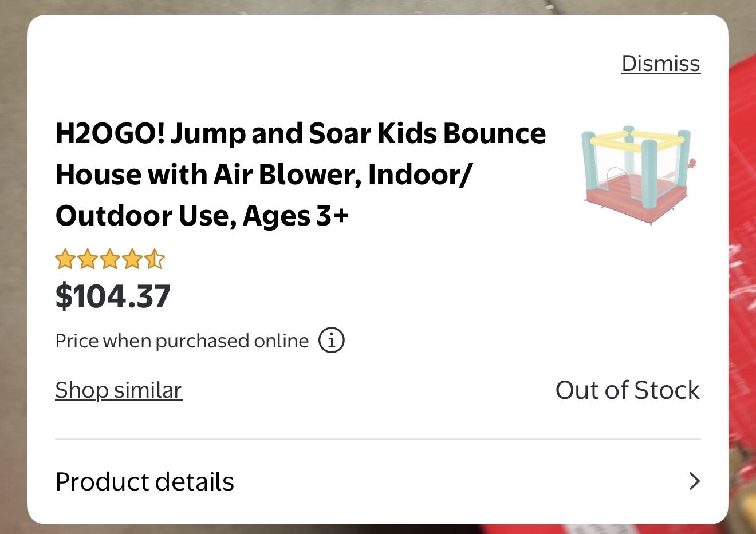Image resolution: width=756 pixels, height=534 pixels.
Task: Select the half-filled fifth rating star
Action: click(x=155, y=260)
